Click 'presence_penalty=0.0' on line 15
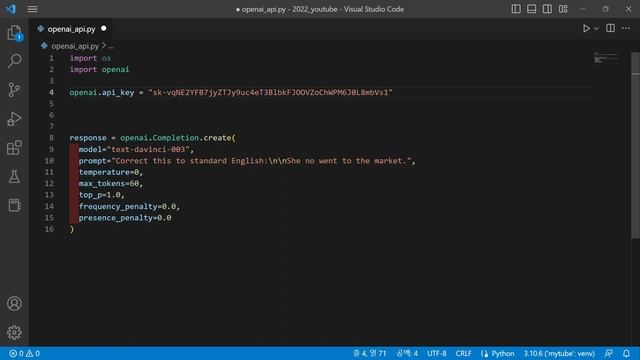This screenshot has width=640, height=360. [x=125, y=218]
